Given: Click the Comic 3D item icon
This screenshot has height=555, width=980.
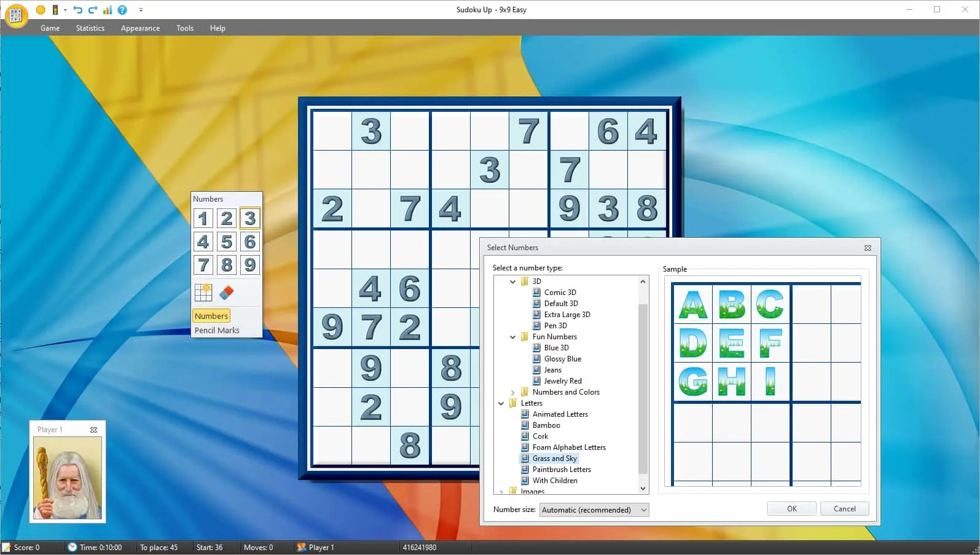Looking at the screenshot, I should pos(536,293).
